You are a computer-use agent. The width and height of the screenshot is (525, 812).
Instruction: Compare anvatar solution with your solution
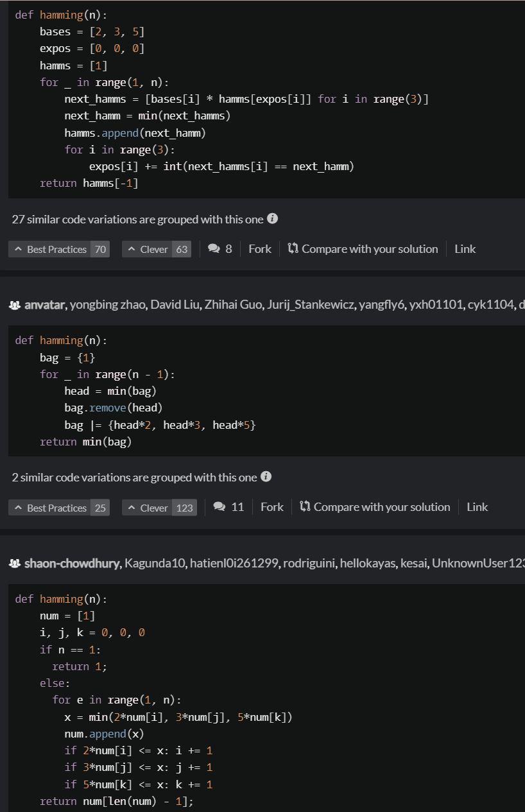pyautogui.click(x=375, y=507)
